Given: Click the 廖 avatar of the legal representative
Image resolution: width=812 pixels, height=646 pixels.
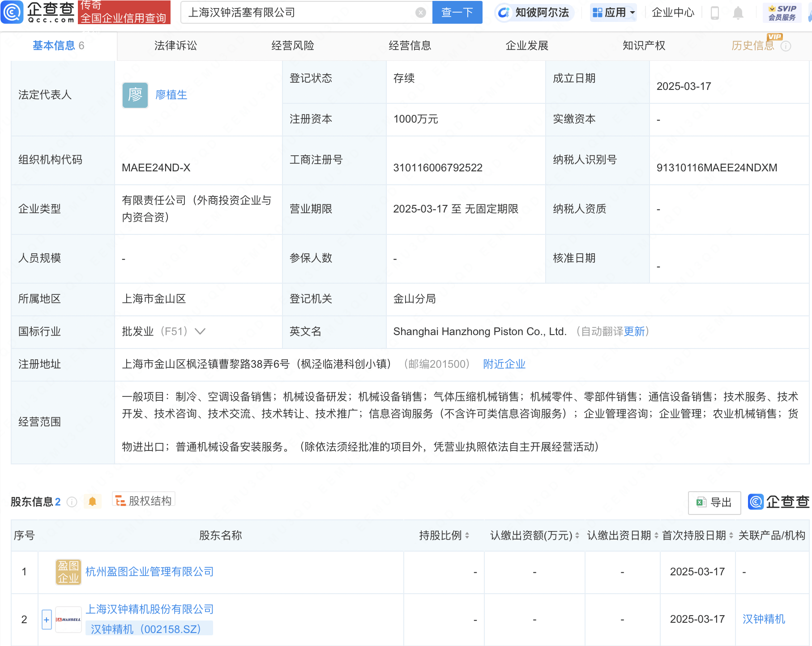Looking at the screenshot, I should (x=135, y=95).
